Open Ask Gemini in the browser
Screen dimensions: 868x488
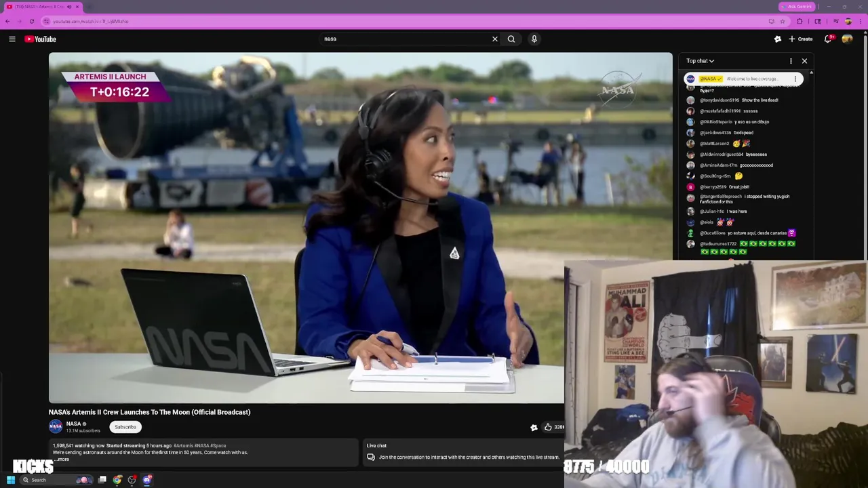pyautogui.click(x=796, y=7)
